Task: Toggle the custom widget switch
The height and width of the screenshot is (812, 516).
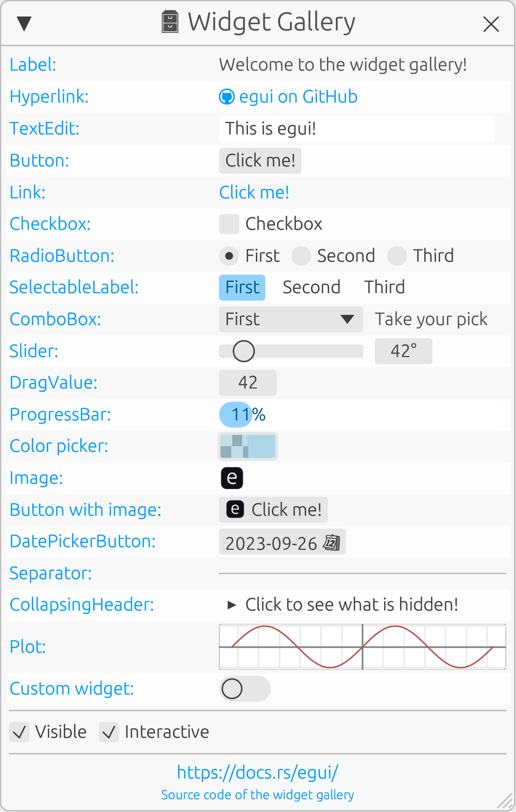Action: click(245, 689)
